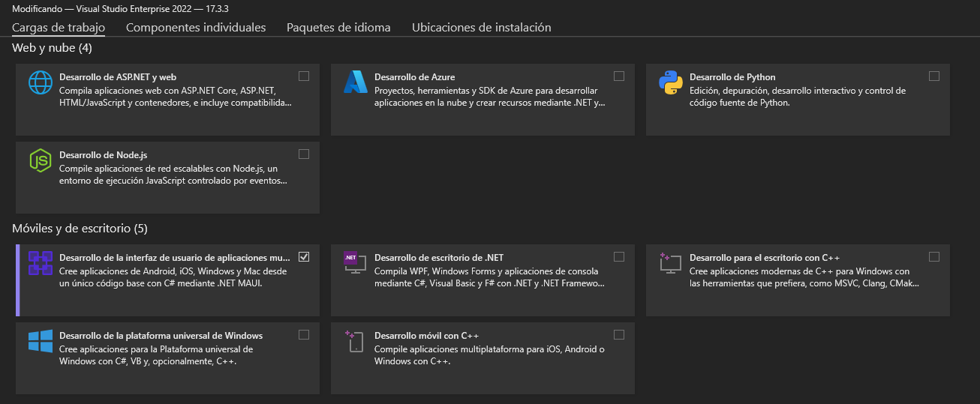The width and height of the screenshot is (980, 404).
Task: Click the Python logo icon
Action: (x=670, y=82)
